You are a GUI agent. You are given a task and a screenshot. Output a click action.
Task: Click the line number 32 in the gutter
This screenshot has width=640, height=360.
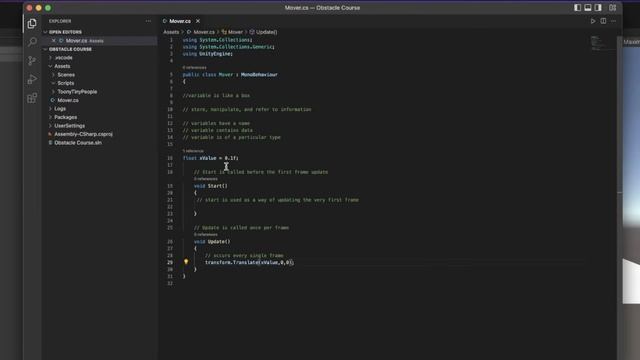click(170, 283)
